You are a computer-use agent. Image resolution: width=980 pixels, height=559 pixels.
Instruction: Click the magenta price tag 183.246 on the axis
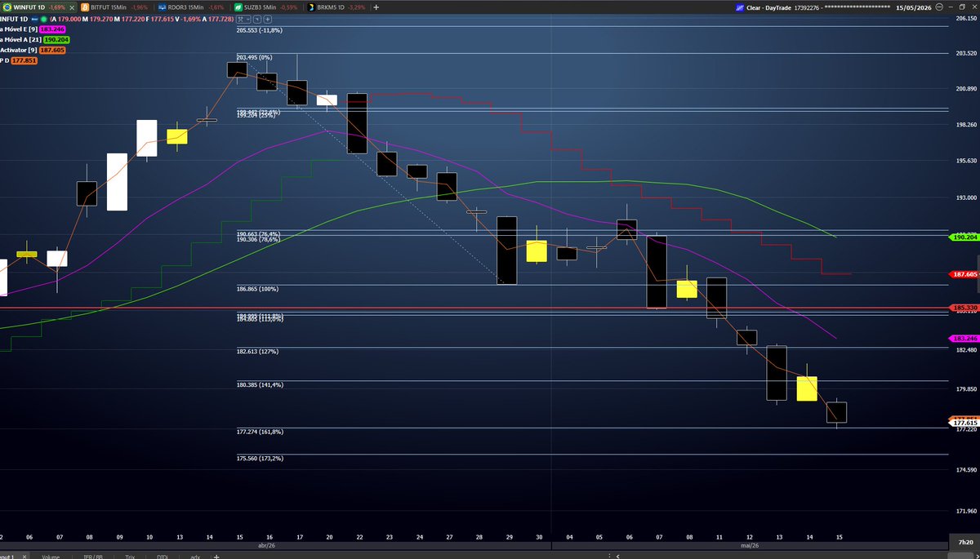[964, 338]
